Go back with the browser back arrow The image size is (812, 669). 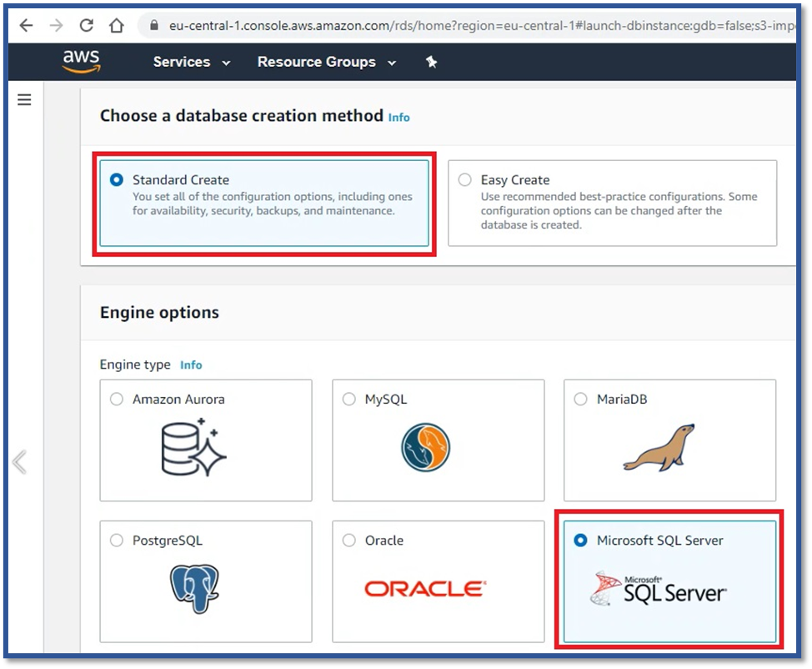(x=26, y=25)
